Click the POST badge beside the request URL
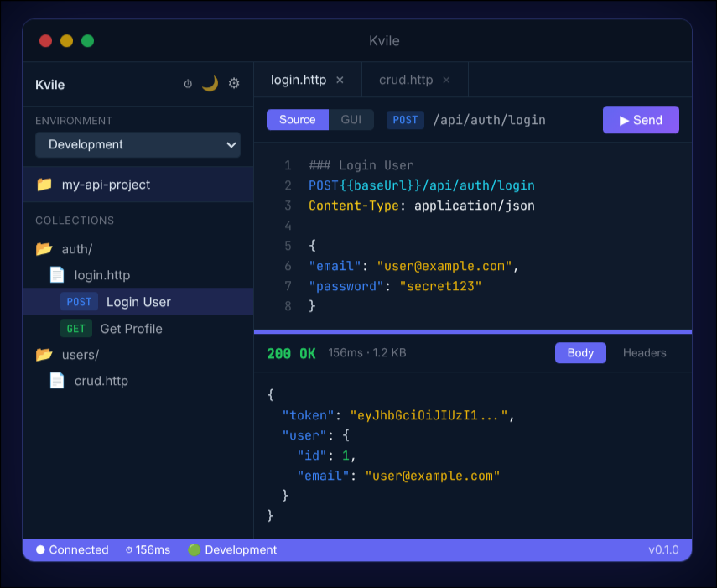Image resolution: width=717 pixels, height=588 pixels. point(405,120)
